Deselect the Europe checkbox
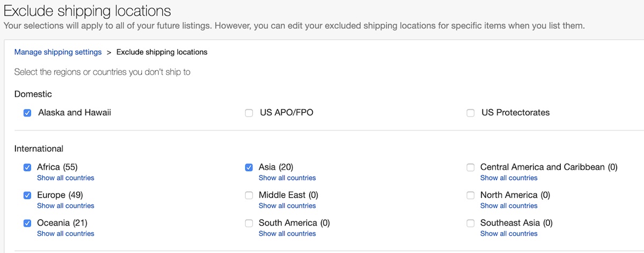Screen dimensions: 644x253 pyautogui.click(x=27, y=196)
